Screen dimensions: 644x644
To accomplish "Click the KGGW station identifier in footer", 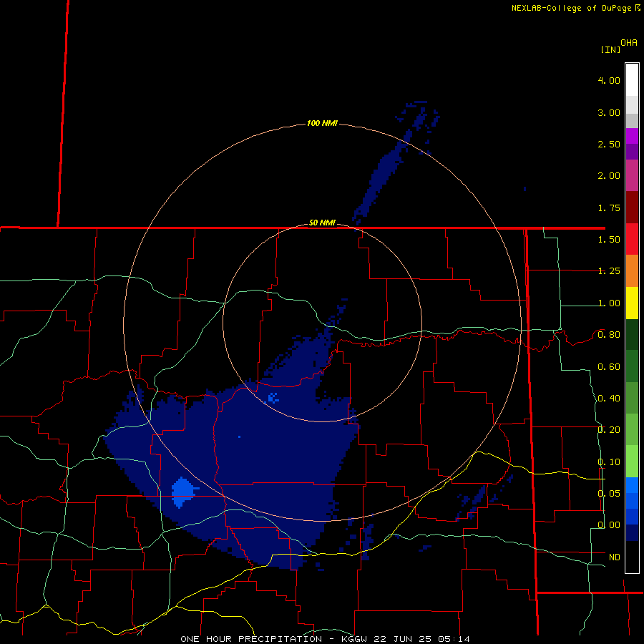I will [x=354, y=639].
